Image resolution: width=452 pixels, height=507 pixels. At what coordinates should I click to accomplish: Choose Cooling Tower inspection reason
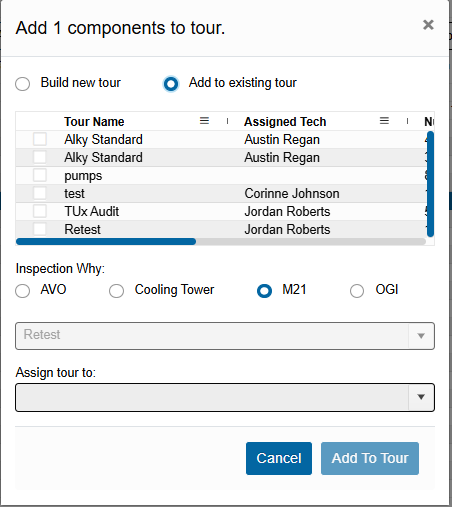[116, 291]
